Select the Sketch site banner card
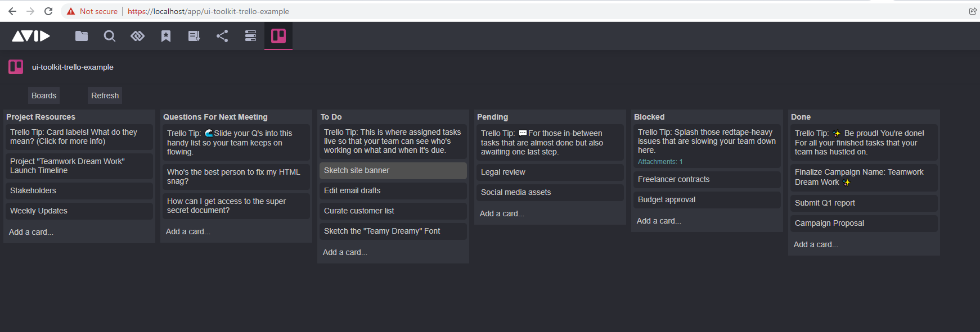Image resolution: width=980 pixels, height=332 pixels. pyautogui.click(x=393, y=171)
